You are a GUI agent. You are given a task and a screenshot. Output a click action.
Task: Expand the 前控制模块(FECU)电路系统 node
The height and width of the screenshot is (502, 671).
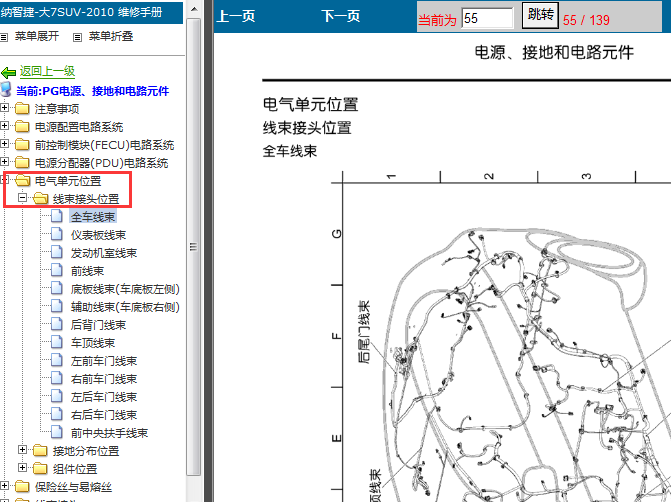[x=4, y=143]
